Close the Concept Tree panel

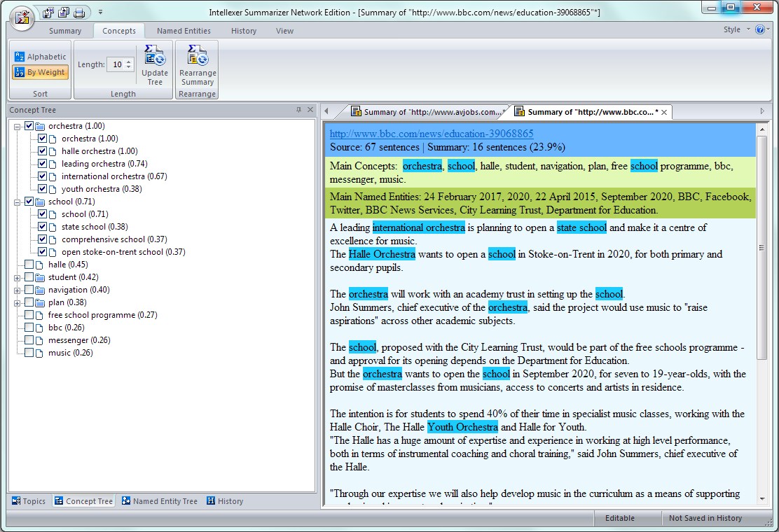[310, 110]
